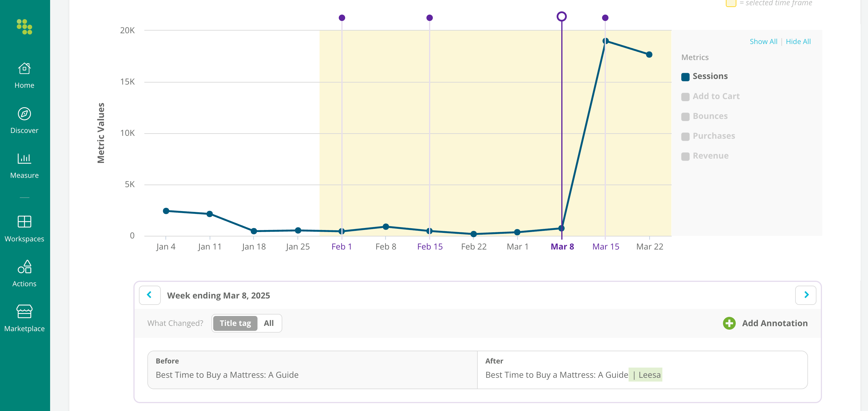Open the Workspaces grid icon
Viewport: 868px width, 411px height.
coord(24,222)
